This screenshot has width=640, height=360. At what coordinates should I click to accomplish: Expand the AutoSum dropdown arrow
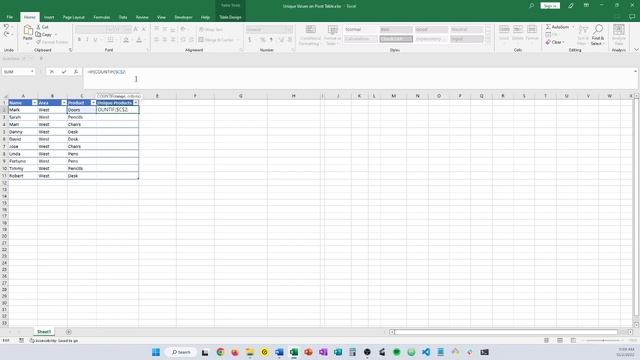click(x=573, y=27)
